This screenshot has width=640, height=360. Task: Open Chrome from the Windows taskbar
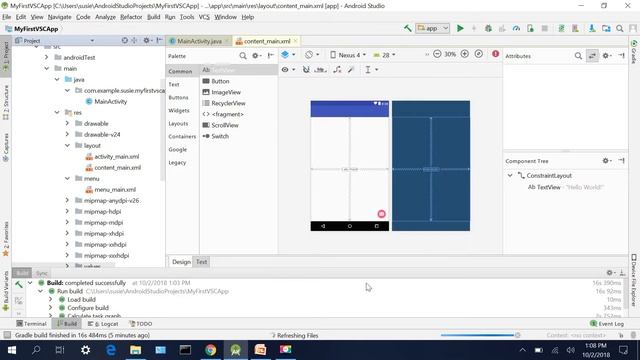click(x=211, y=350)
